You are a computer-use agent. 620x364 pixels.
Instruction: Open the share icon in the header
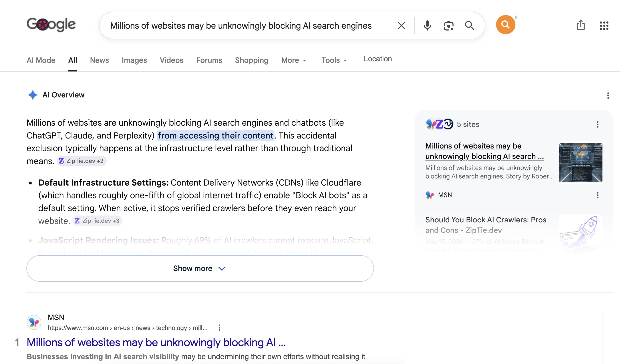pyautogui.click(x=581, y=25)
